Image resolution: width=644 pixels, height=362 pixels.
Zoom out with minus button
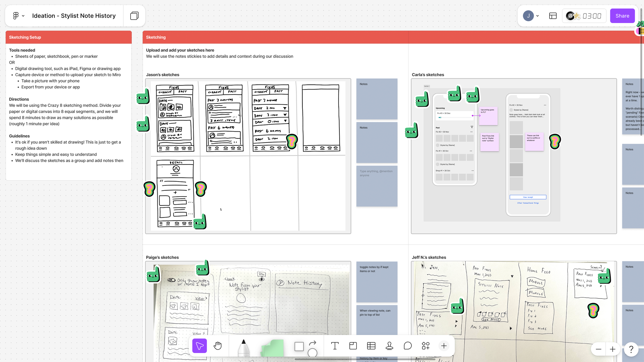pos(598,349)
